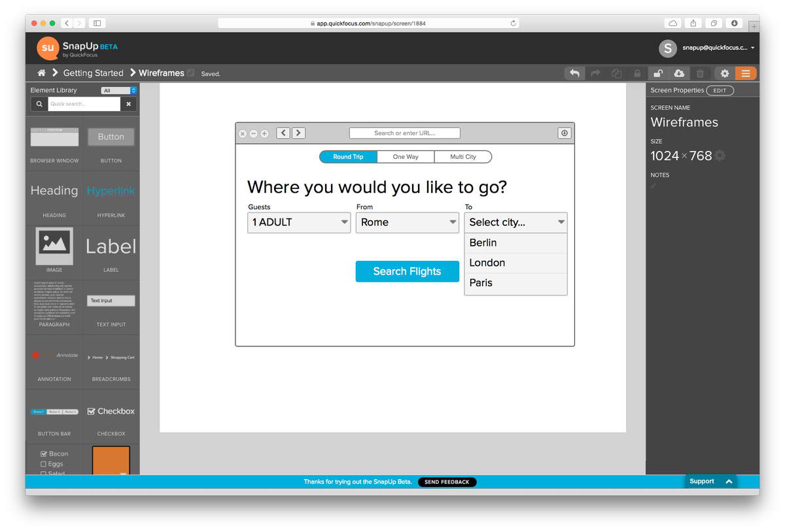The image size is (785, 532).
Task: Click the open padlock unlock icon
Action: pyautogui.click(x=658, y=73)
